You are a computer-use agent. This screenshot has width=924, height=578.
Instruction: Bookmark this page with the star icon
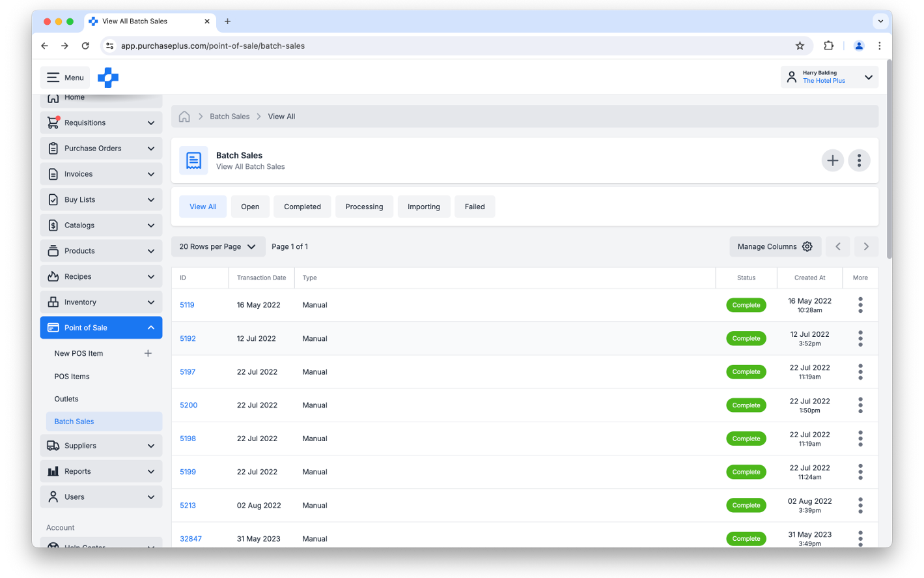pyautogui.click(x=800, y=46)
